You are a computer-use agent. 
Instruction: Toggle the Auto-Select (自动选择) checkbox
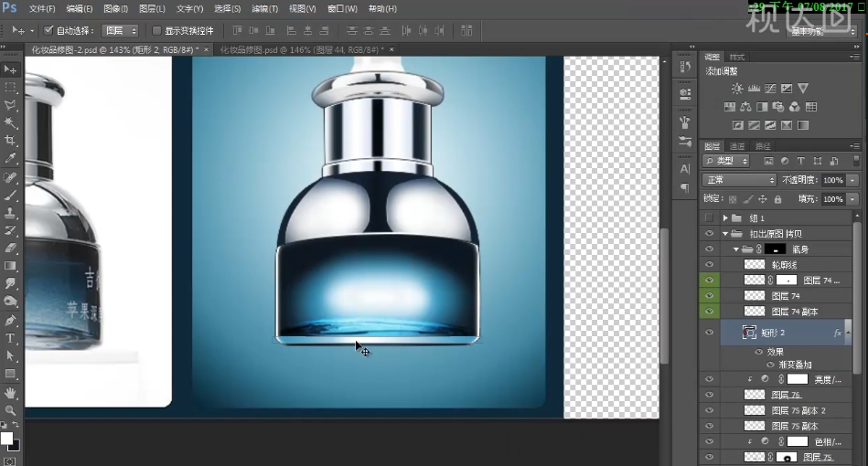[x=48, y=30]
